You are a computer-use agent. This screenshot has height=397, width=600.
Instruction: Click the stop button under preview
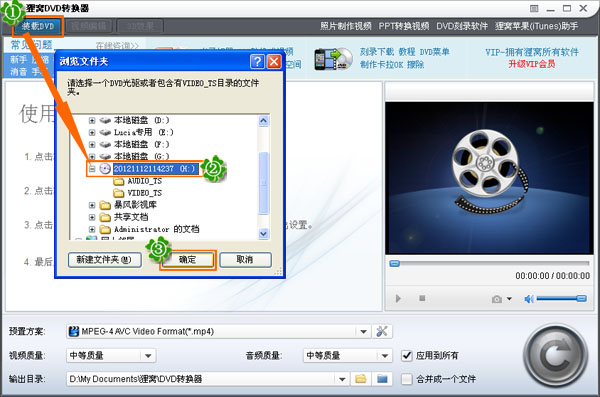[422, 298]
